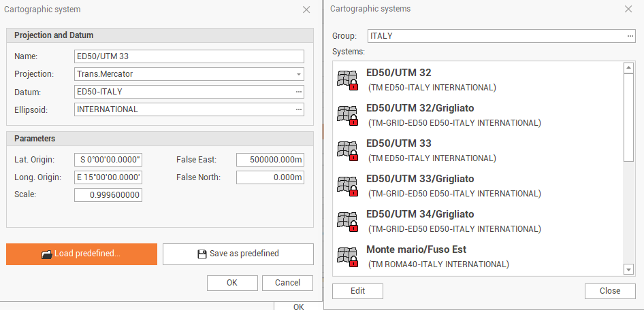Open the Datum field browse ellipsis
The image size is (644, 310).
(298, 92)
